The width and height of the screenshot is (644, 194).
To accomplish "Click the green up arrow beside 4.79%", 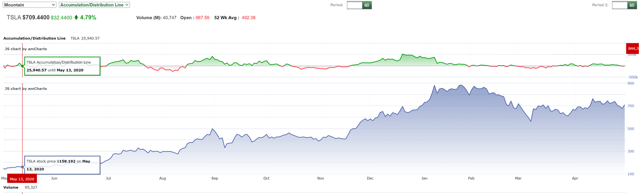I will point(76,17).
